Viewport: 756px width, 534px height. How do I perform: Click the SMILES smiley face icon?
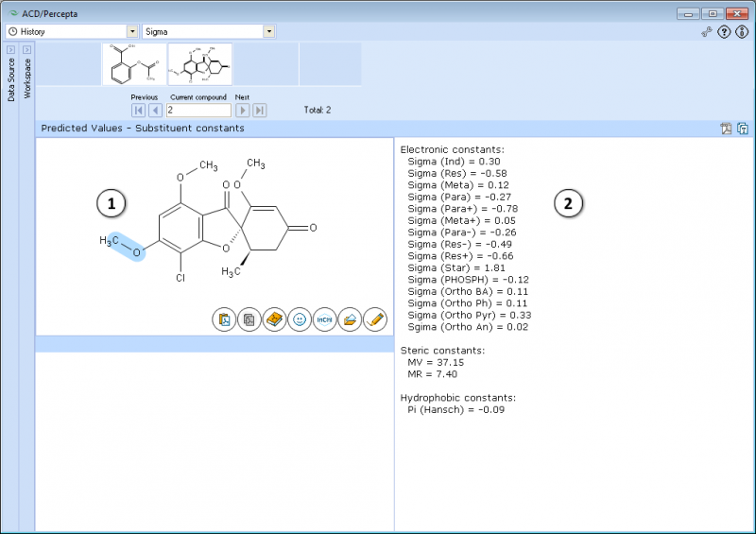point(300,319)
